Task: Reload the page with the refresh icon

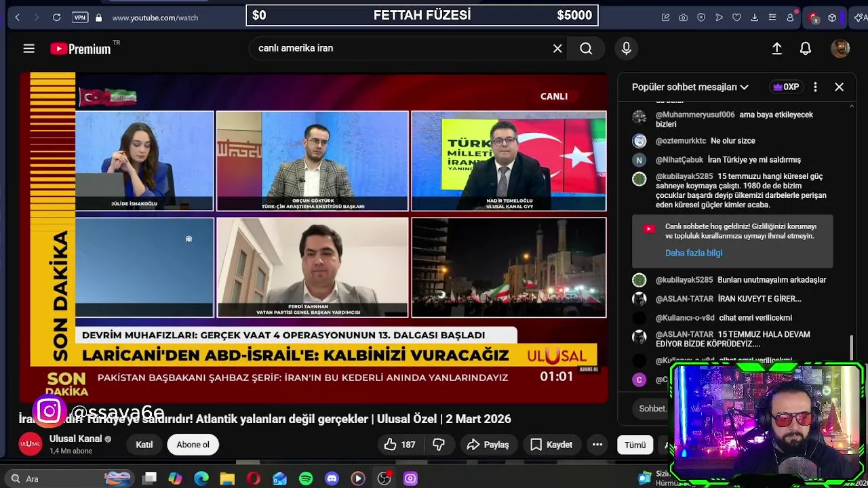Action: pos(57,18)
